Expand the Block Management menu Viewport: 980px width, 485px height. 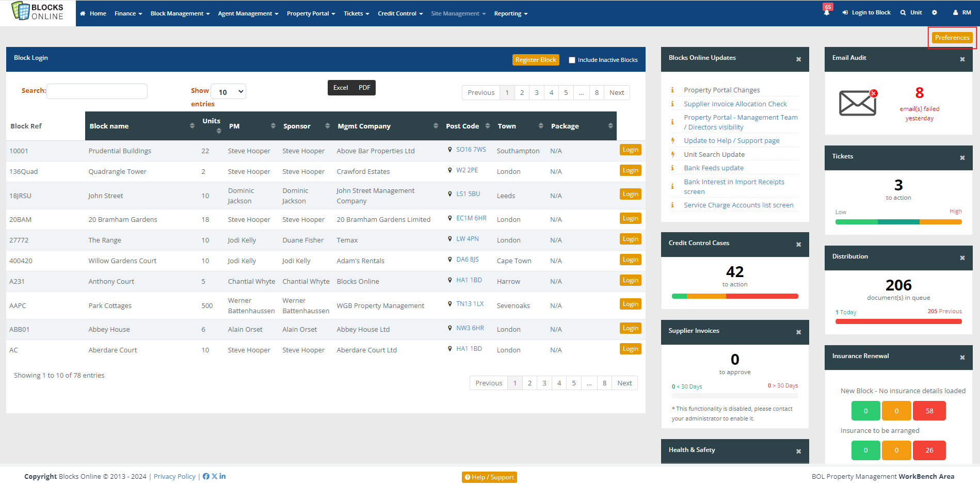coord(180,13)
